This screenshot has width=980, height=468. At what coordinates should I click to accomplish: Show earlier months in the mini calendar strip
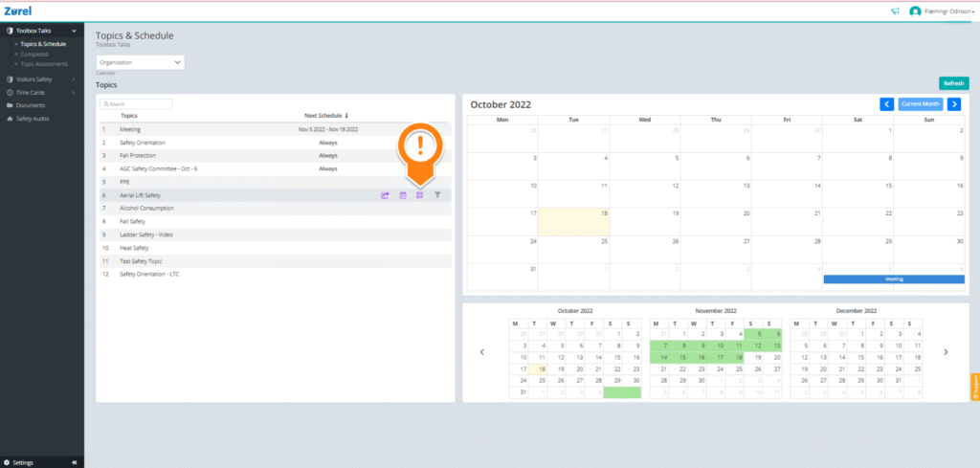pos(482,352)
